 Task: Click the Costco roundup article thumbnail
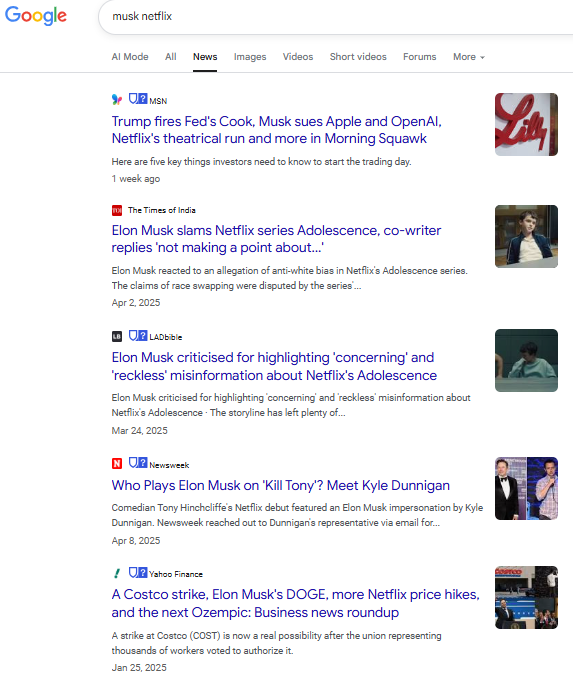pyautogui.click(x=526, y=598)
